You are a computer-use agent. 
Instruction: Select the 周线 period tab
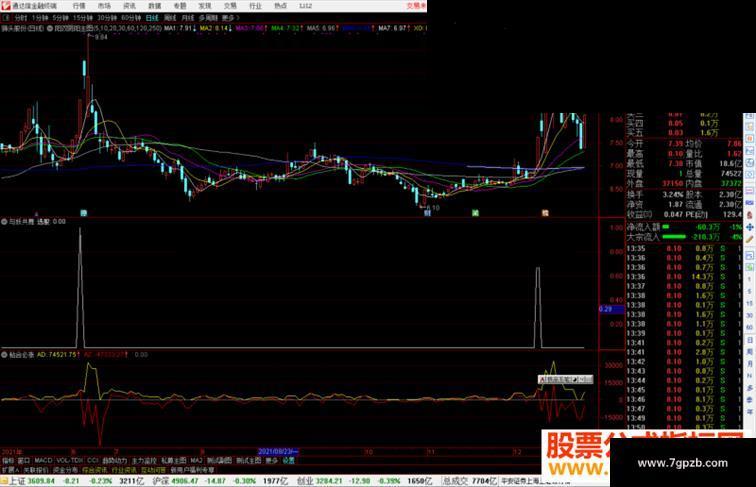click(170, 18)
